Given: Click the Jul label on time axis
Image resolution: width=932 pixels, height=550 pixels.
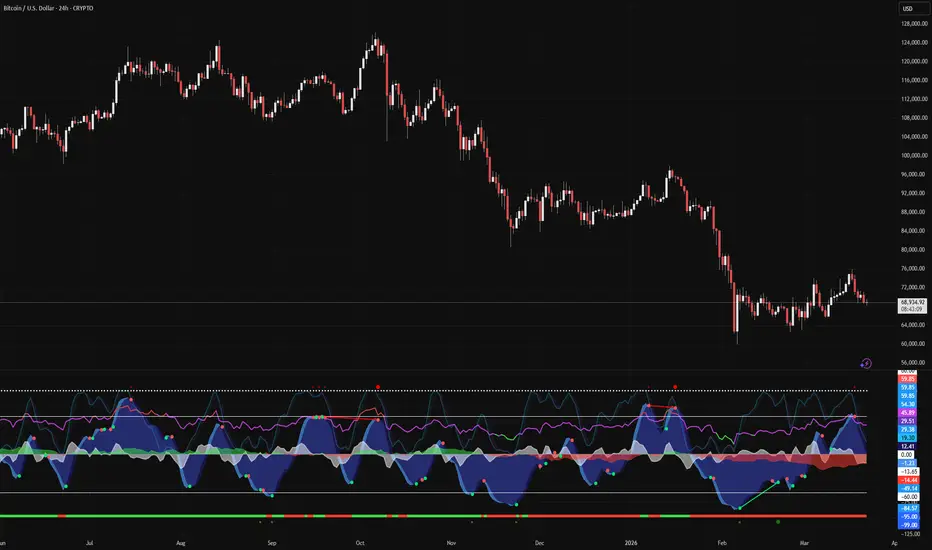Looking at the screenshot, I should pos(89,543).
